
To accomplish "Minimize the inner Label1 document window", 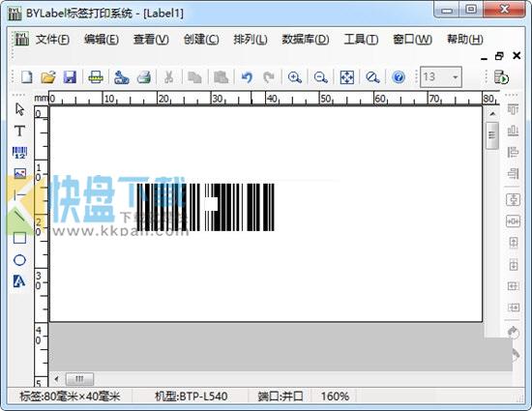I will (485, 58).
